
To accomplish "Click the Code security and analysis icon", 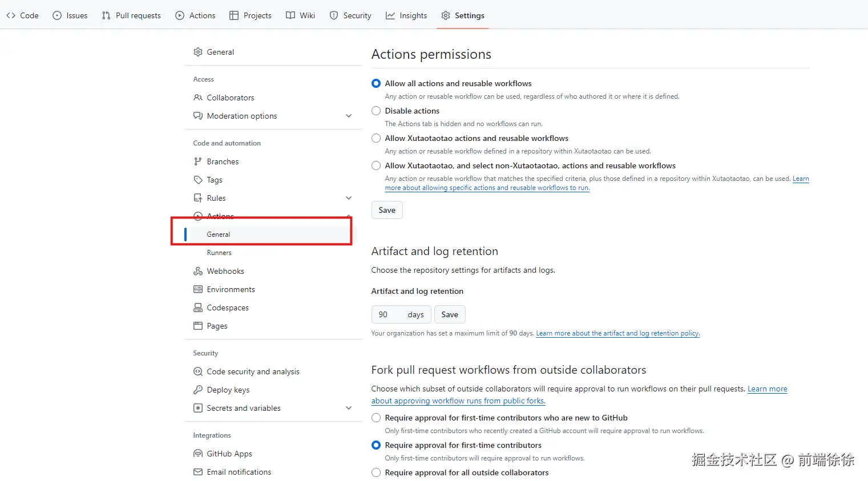I will click(x=198, y=371).
